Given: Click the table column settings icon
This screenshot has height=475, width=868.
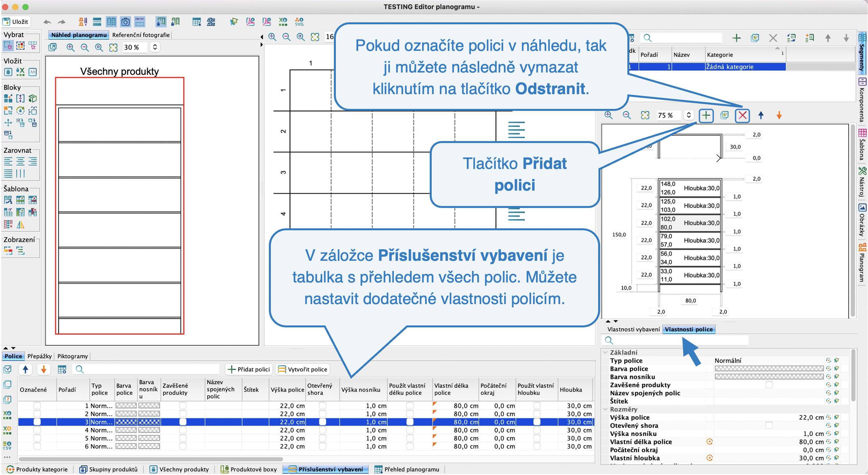Looking at the screenshot, I should tap(62, 370).
